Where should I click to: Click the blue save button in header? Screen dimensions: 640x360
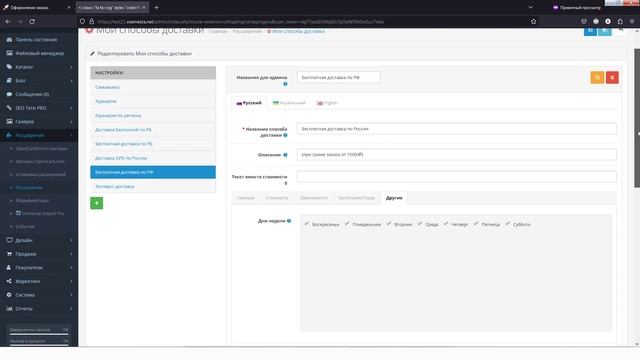pyautogui.click(x=590, y=31)
